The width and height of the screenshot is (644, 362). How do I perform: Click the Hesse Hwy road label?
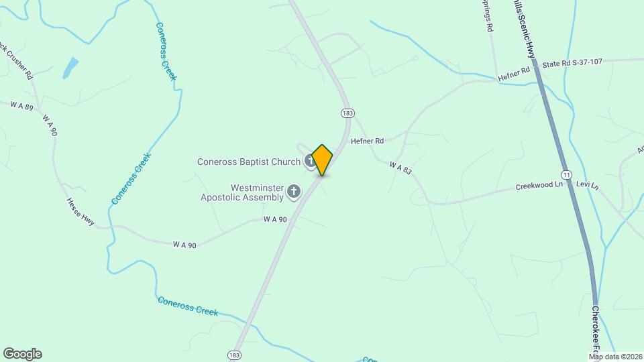[x=80, y=212]
